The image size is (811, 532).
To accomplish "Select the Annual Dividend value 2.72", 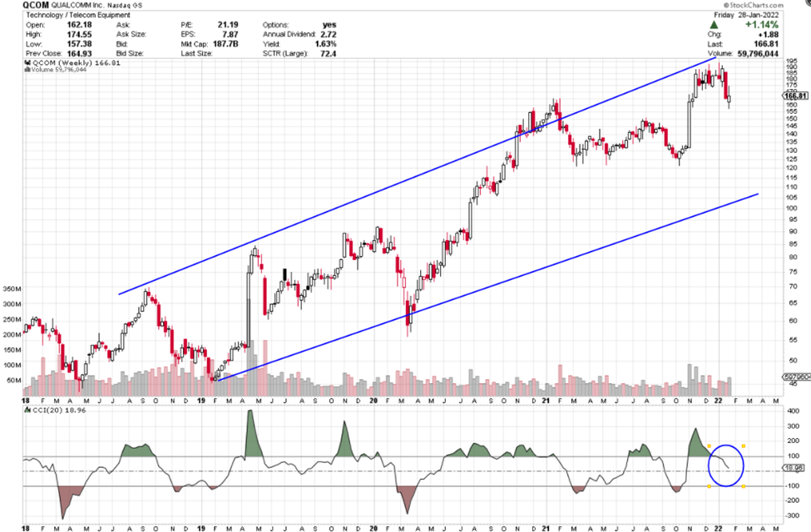I will click(329, 34).
